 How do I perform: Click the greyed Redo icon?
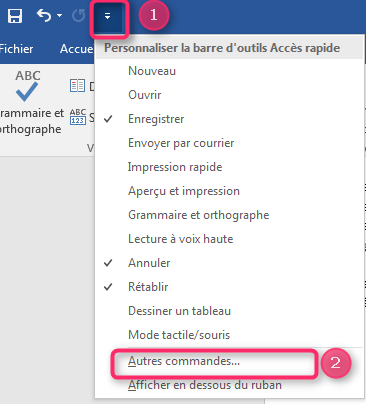pos(79,16)
